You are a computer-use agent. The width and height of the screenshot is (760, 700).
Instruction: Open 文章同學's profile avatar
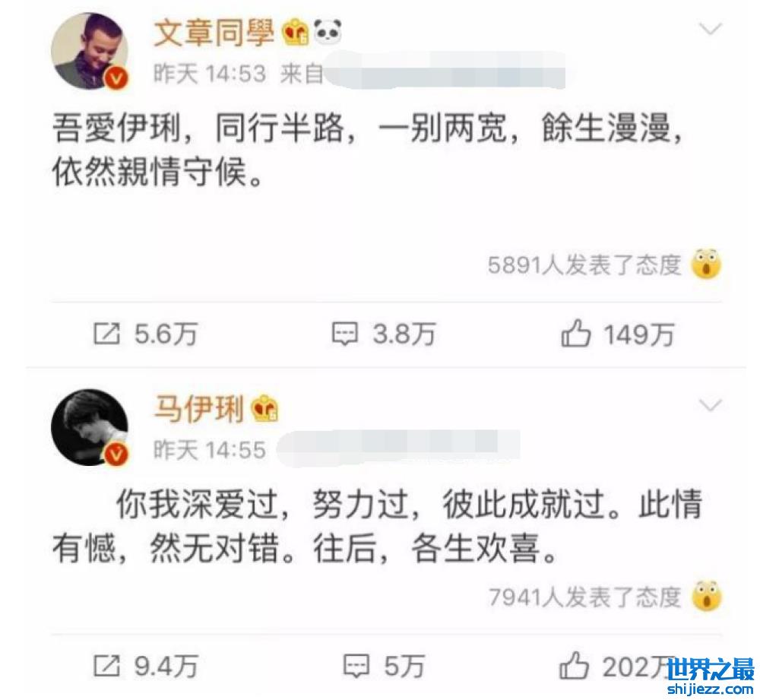click(90, 52)
